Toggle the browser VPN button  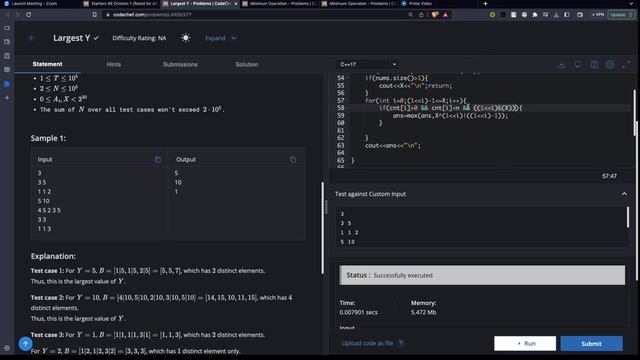(x=598, y=15)
